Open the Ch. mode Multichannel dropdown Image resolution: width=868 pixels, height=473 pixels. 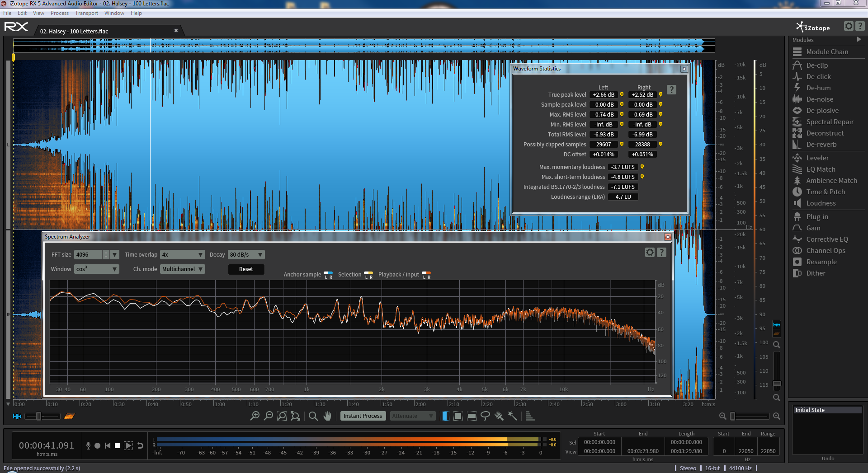[x=183, y=269]
